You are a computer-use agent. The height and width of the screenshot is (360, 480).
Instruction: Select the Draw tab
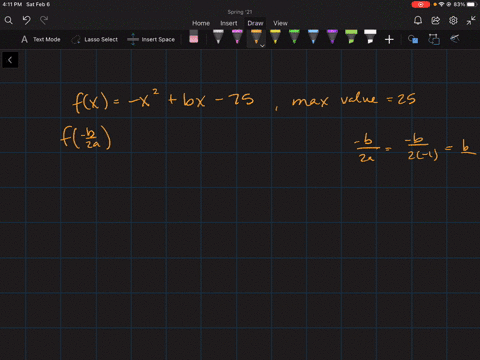coord(255,23)
